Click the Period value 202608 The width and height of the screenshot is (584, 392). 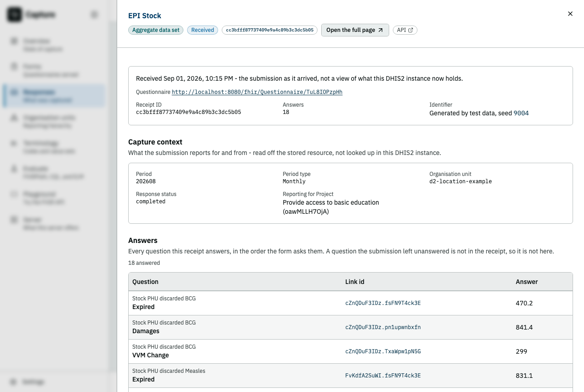click(x=146, y=181)
